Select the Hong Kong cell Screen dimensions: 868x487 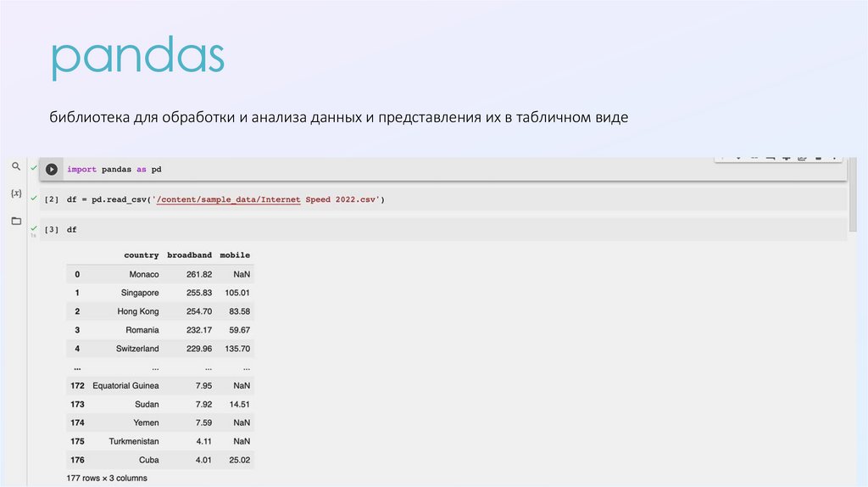[x=138, y=311]
